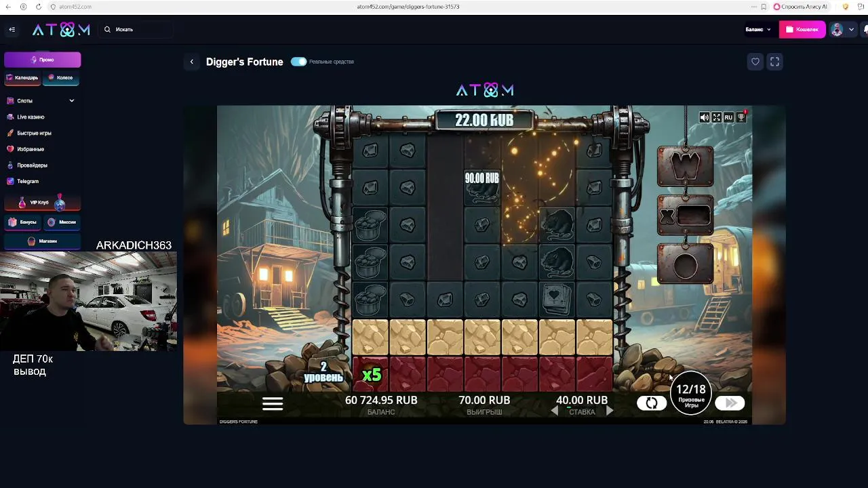Open the Календарь button
Viewport: 868px width, 488px height.
[22, 77]
